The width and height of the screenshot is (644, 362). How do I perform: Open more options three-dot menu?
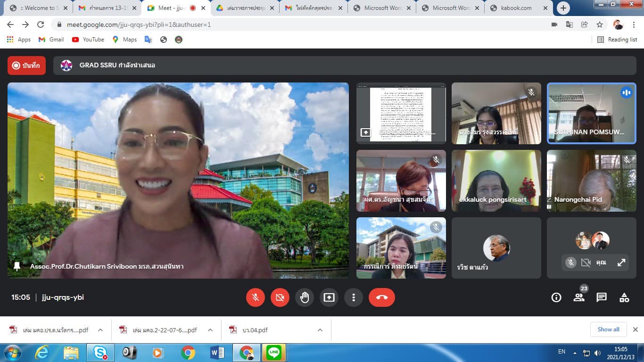point(354,297)
